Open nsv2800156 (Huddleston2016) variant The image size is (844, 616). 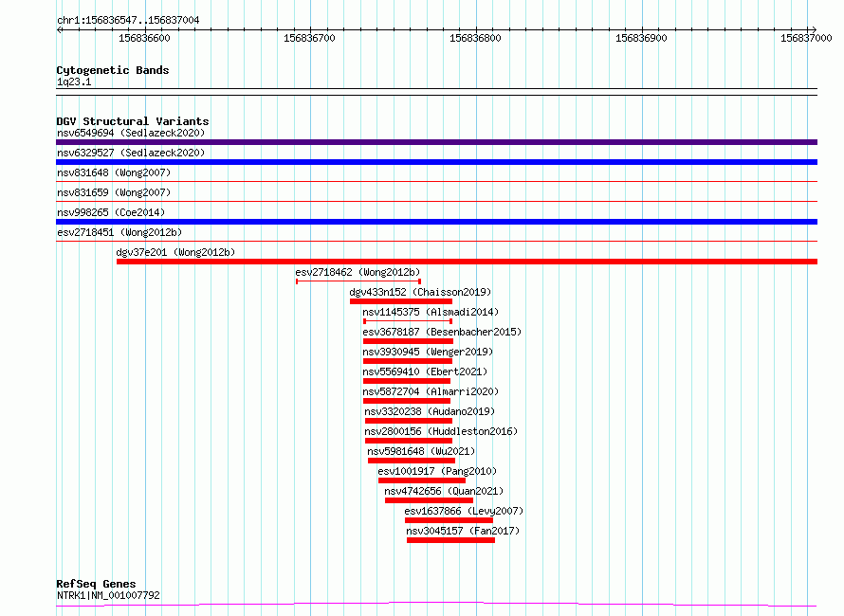[441, 431]
